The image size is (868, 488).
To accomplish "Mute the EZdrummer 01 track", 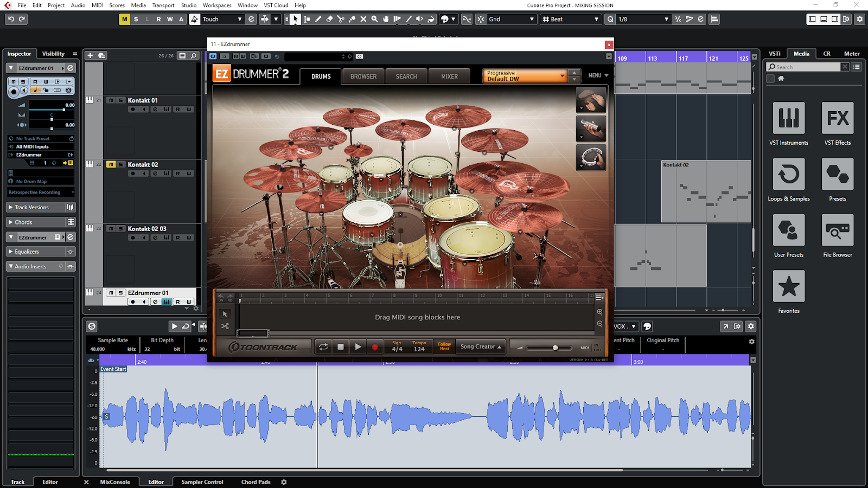I will click(x=111, y=293).
